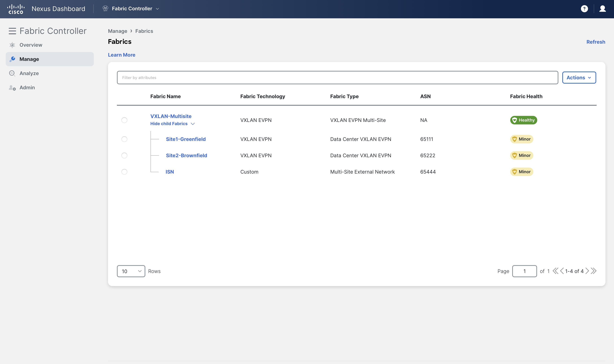Click the Analyze sidebar icon

pyautogui.click(x=12, y=73)
